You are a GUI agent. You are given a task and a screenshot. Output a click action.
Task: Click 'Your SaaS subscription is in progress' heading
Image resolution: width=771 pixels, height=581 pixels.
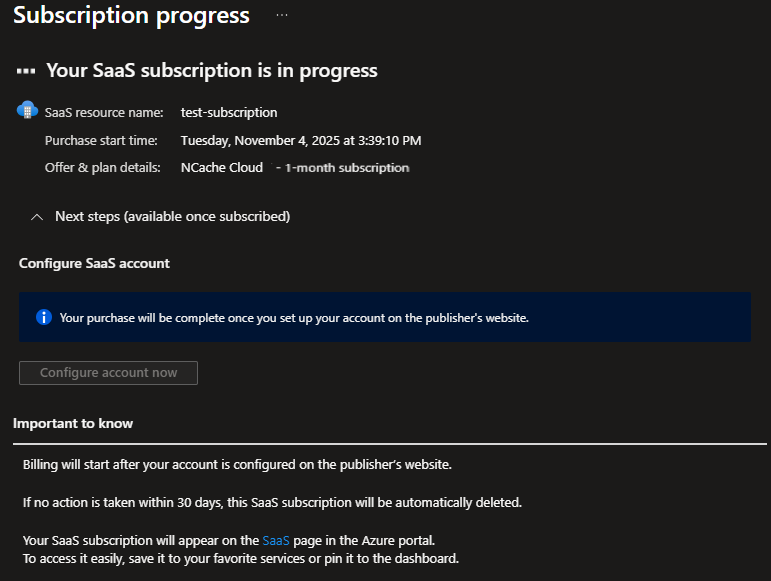pos(212,71)
